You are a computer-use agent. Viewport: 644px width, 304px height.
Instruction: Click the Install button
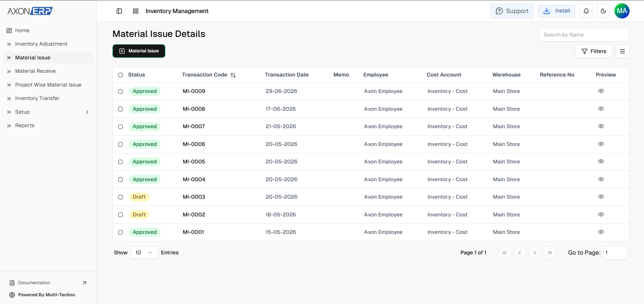557,11
